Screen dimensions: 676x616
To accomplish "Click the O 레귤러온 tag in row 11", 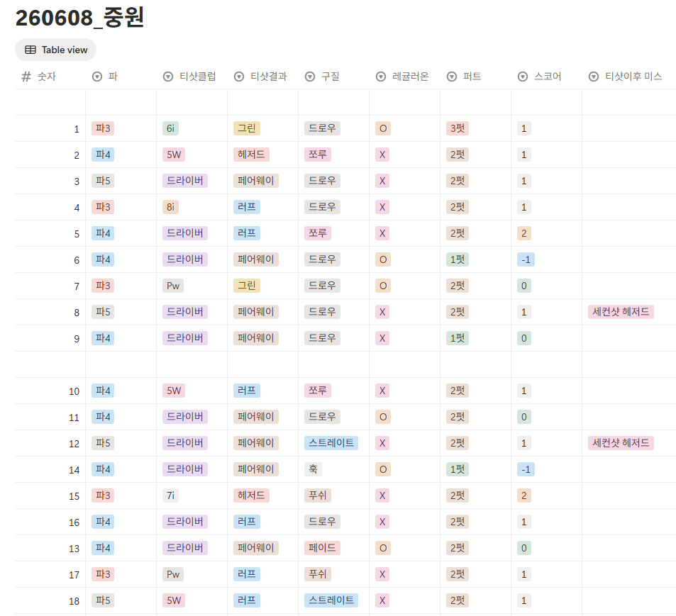I will click(x=383, y=417).
